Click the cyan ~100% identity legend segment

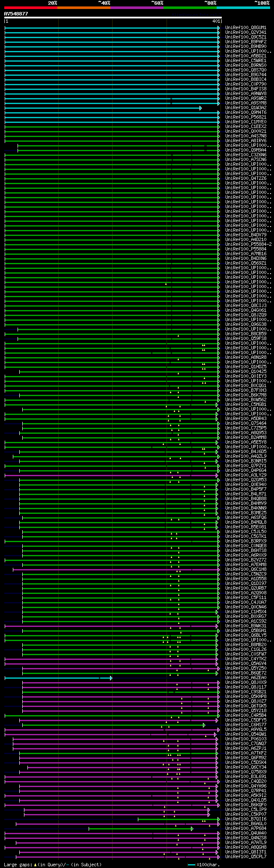tap(243, 7)
